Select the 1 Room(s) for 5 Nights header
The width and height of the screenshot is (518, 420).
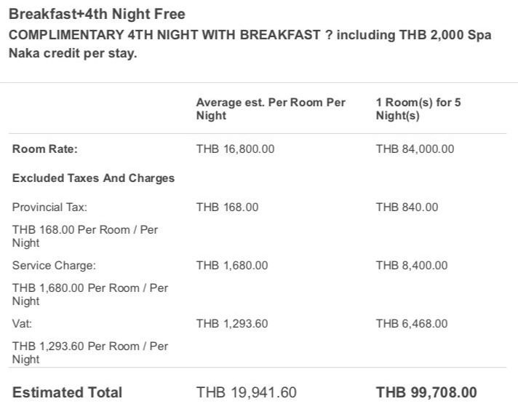coord(418,108)
